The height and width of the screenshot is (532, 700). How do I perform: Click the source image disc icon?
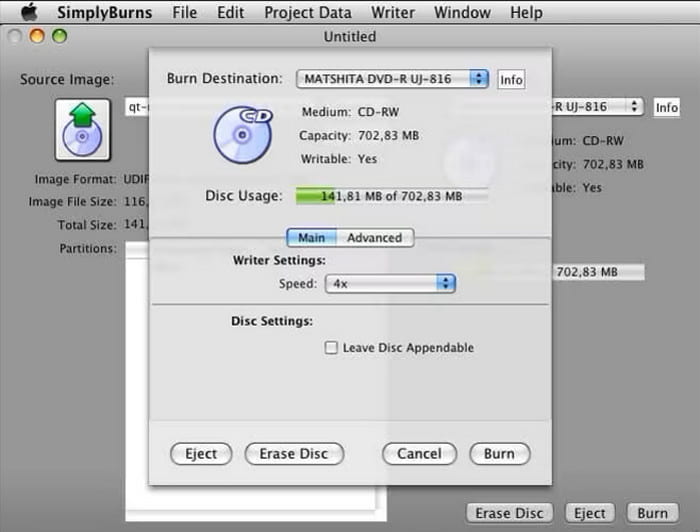point(83,129)
